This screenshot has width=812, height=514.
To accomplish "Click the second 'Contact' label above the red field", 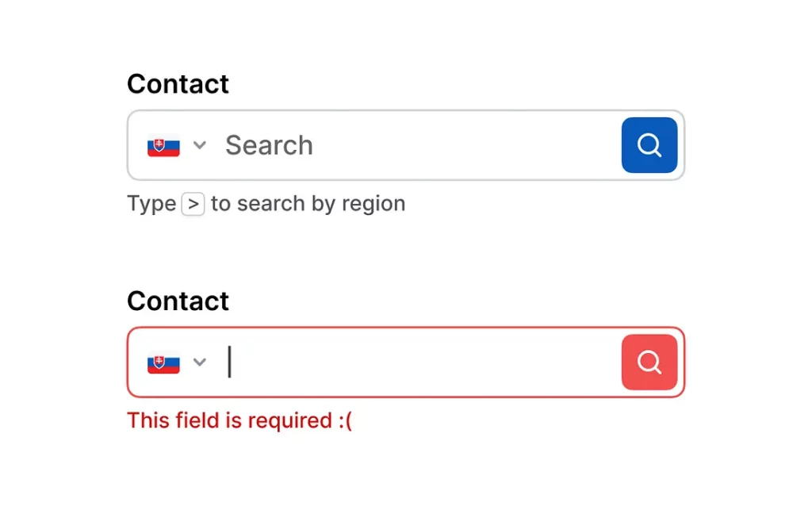I will tap(178, 301).
